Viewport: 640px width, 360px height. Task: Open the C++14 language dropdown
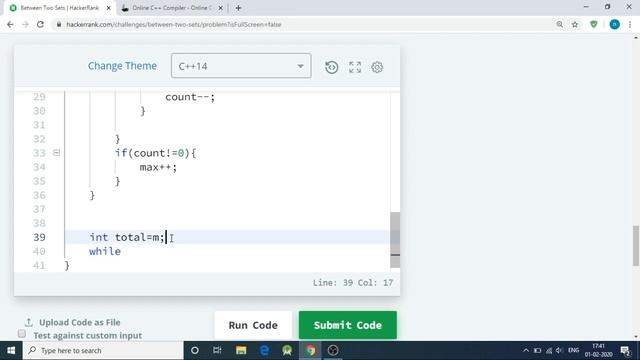coord(241,66)
